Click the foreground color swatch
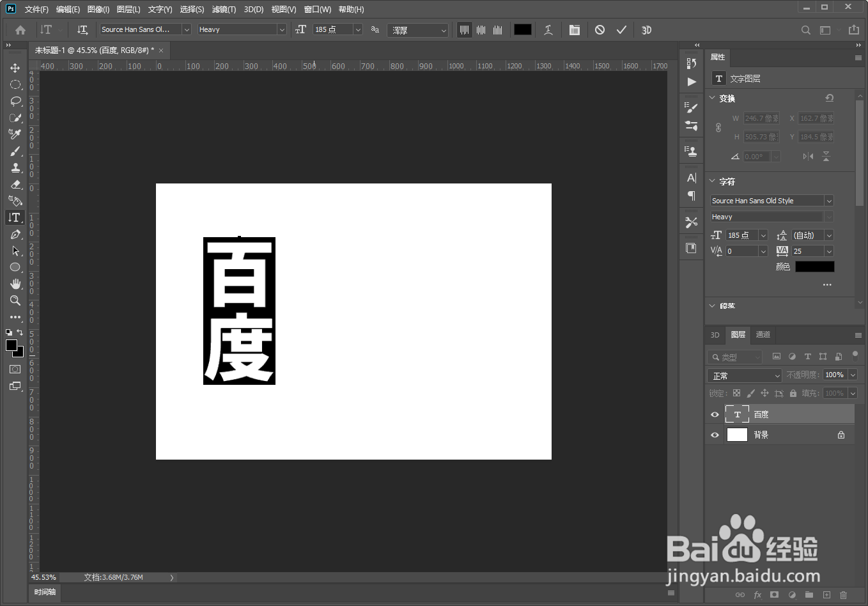The width and height of the screenshot is (868, 606). click(12, 345)
